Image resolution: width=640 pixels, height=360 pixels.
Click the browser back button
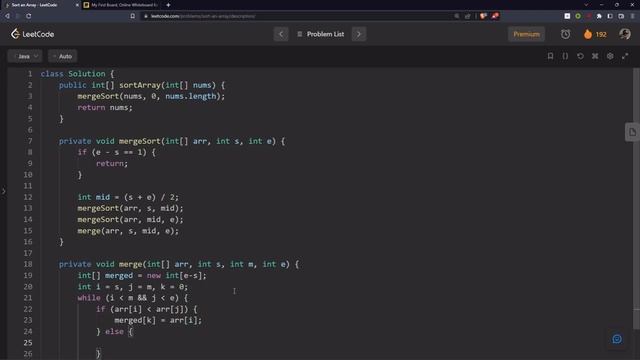[x=7, y=16]
